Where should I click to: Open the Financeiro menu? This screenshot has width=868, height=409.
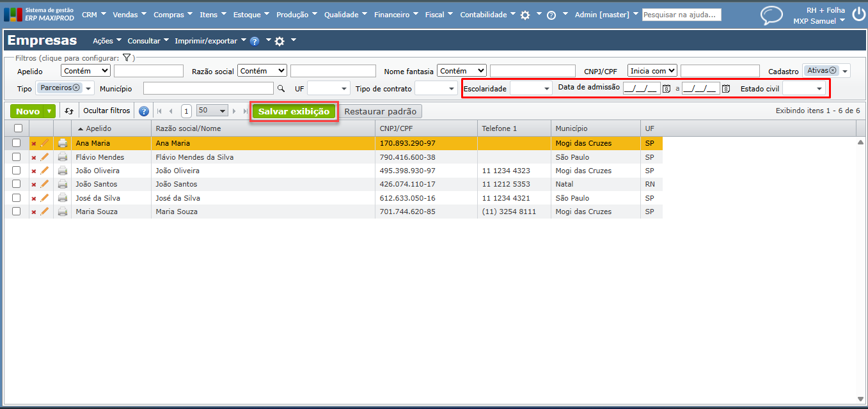tap(397, 15)
